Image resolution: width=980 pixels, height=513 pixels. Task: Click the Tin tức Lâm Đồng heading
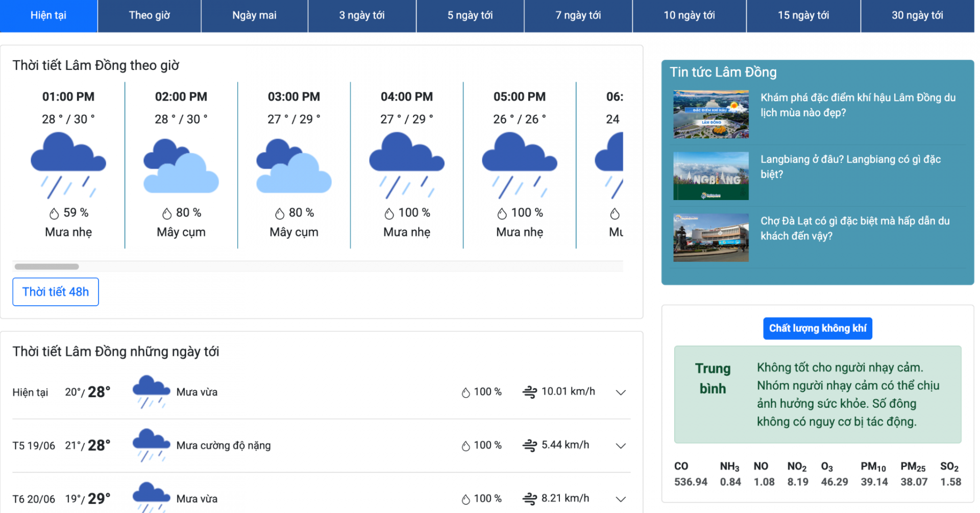[x=723, y=72]
